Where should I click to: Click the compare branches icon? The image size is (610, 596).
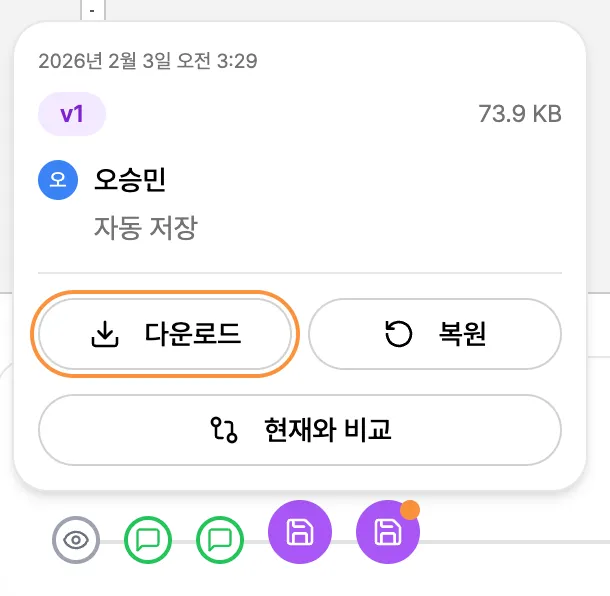[224, 430]
